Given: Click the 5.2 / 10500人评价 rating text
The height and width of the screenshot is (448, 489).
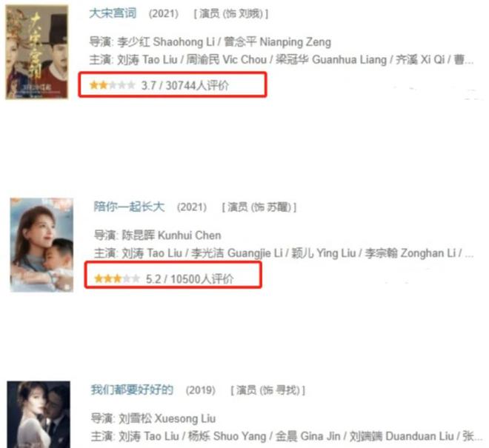Looking at the screenshot, I should point(190,278).
